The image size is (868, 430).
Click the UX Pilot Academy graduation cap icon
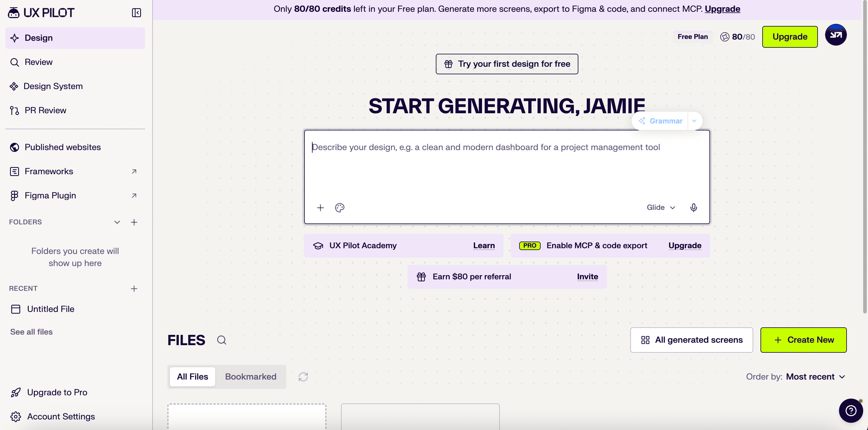coord(318,246)
